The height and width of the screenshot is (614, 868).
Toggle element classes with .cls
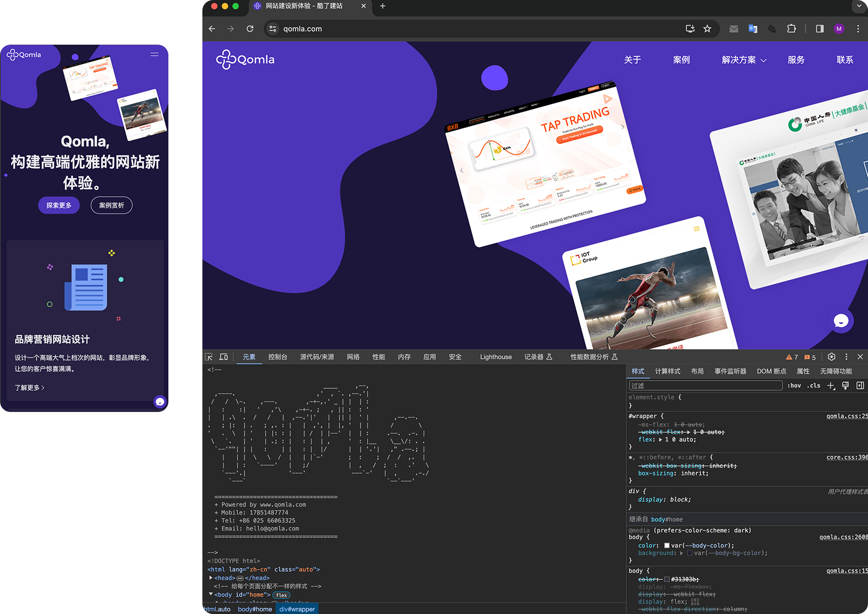(814, 385)
